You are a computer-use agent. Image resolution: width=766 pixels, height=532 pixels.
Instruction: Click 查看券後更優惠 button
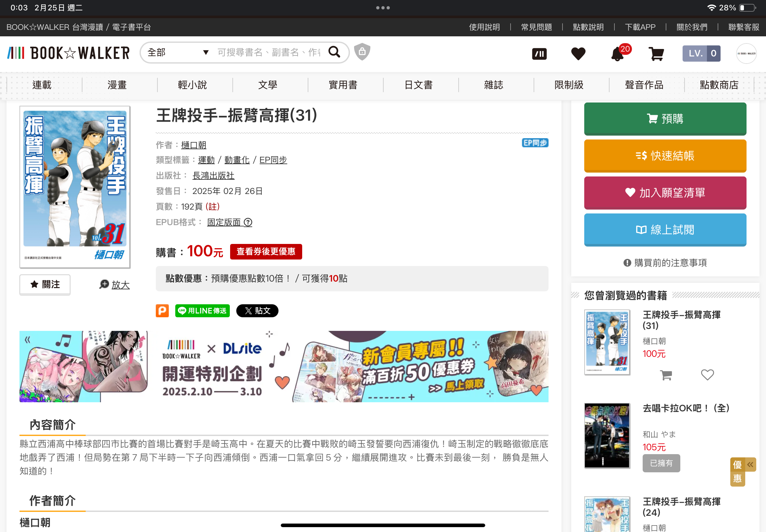tap(266, 251)
